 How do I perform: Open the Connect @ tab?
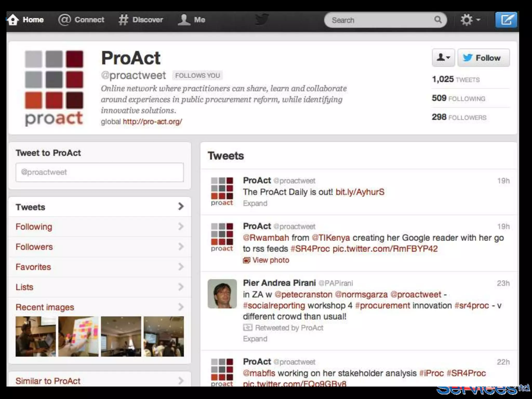click(x=81, y=20)
